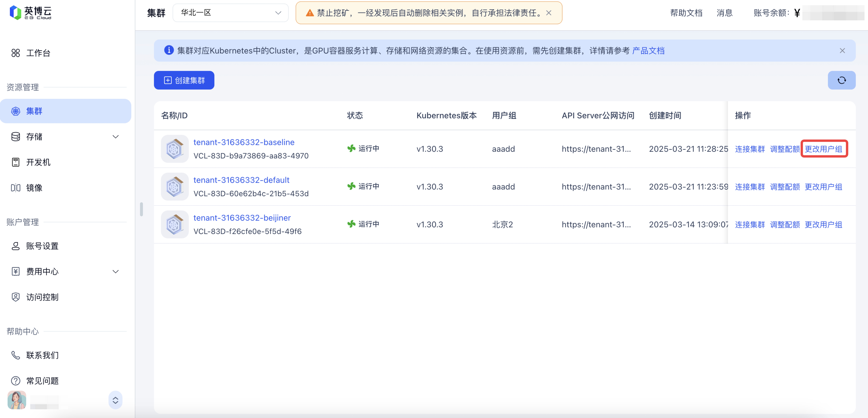Click the 常见问题 question mark icon
This screenshot has width=868, height=418.
[16, 381]
